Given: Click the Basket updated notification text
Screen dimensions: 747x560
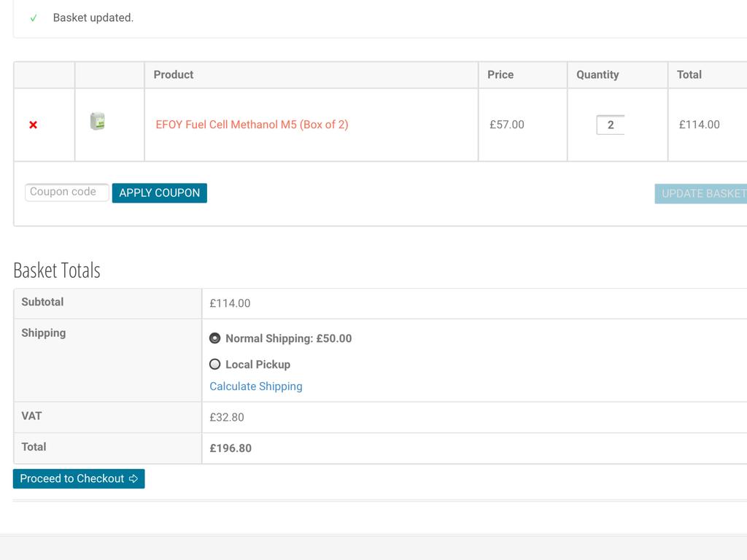Looking at the screenshot, I should click(x=93, y=17).
